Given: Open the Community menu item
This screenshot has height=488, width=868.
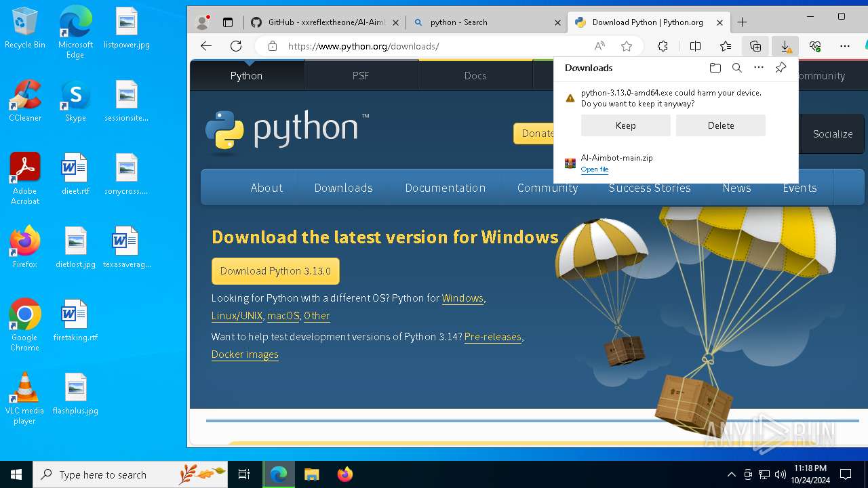Looking at the screenshot, I should tap(547, 188).
